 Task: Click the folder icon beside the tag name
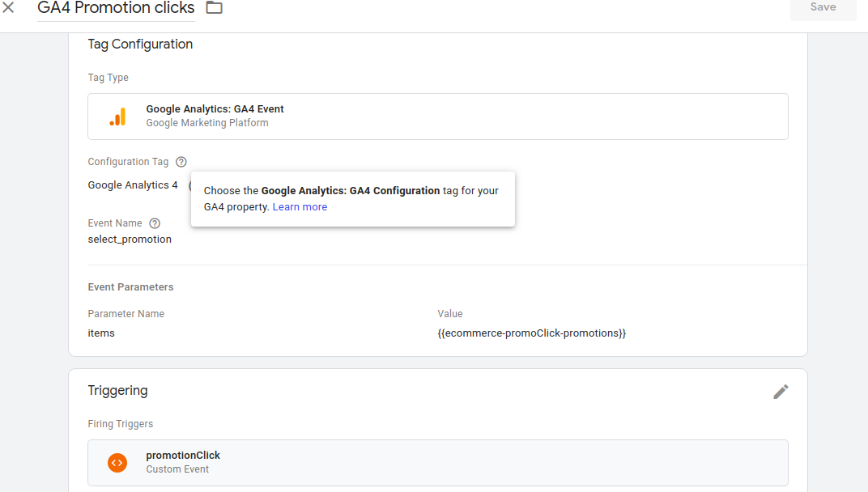[214, 8]
